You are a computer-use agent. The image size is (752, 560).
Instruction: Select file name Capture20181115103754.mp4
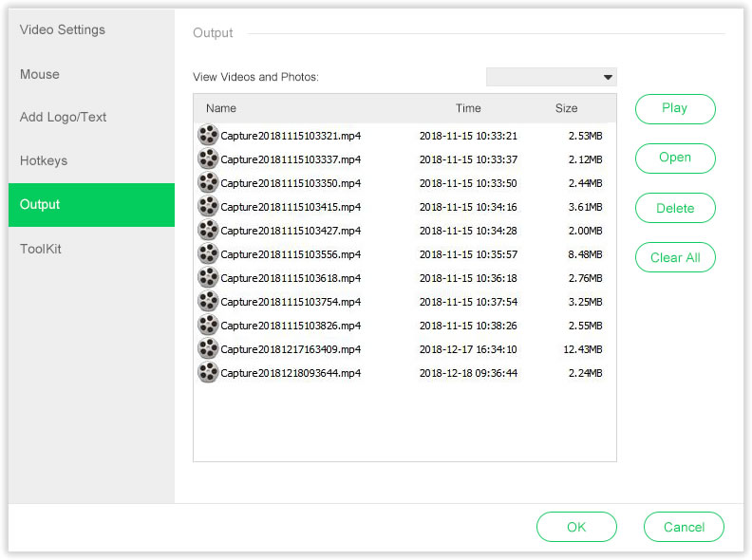(291, 302)
